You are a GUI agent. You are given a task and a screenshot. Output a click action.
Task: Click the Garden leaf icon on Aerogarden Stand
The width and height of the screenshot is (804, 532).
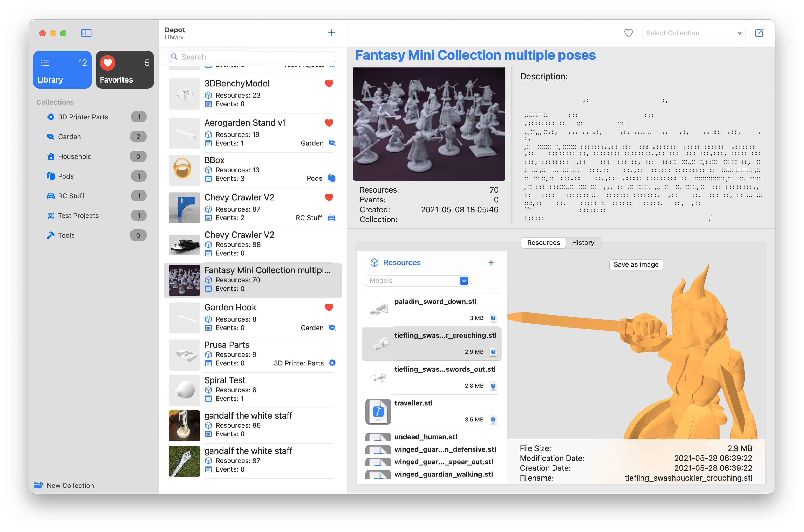(332, 143)
